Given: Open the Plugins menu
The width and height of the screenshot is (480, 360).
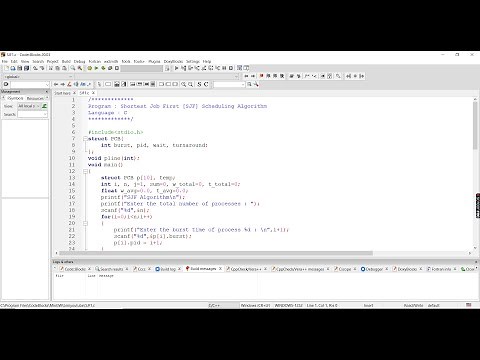Looking at the screenshot, I should 154,61.
